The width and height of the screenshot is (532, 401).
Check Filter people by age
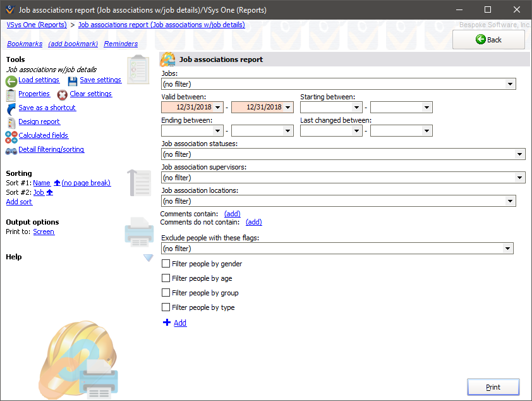click(x=165, y=278)
